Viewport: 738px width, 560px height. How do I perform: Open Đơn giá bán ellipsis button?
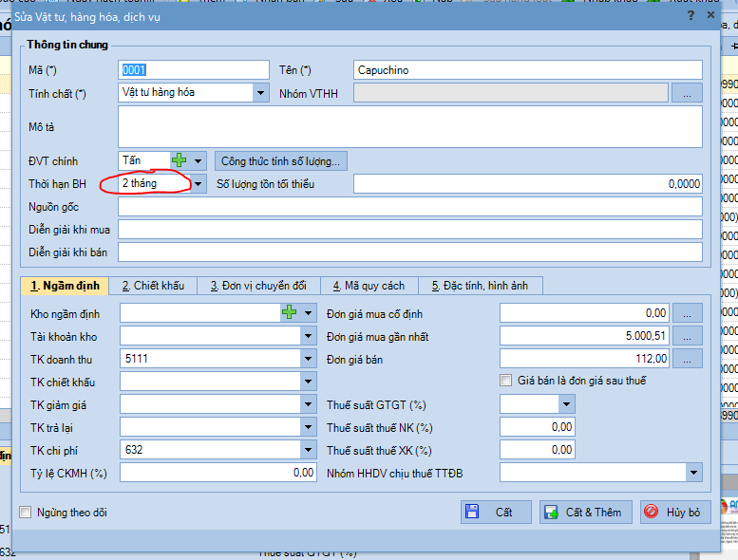(x=687, y=359)
